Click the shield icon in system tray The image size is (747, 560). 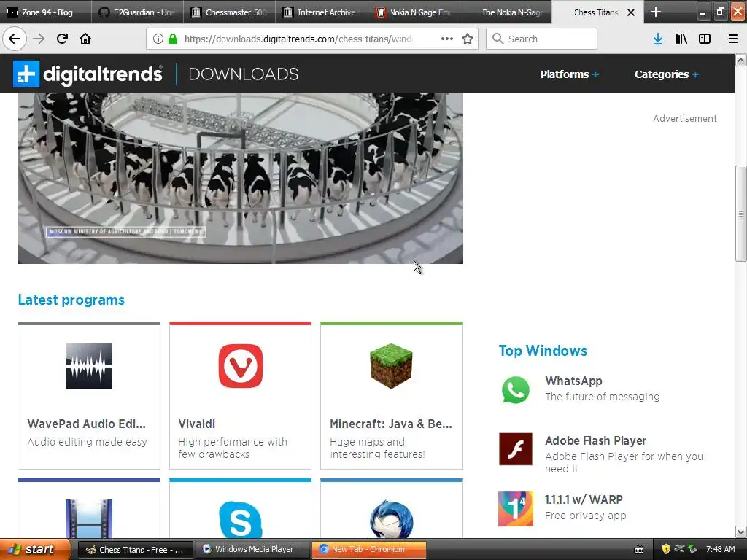[666, 549]
